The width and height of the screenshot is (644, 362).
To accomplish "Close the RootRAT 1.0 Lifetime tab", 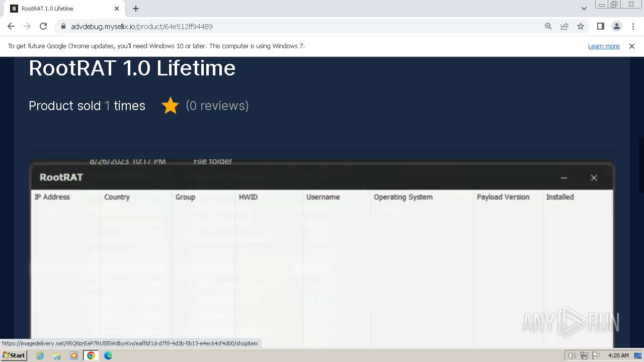I will click(117, 9).
